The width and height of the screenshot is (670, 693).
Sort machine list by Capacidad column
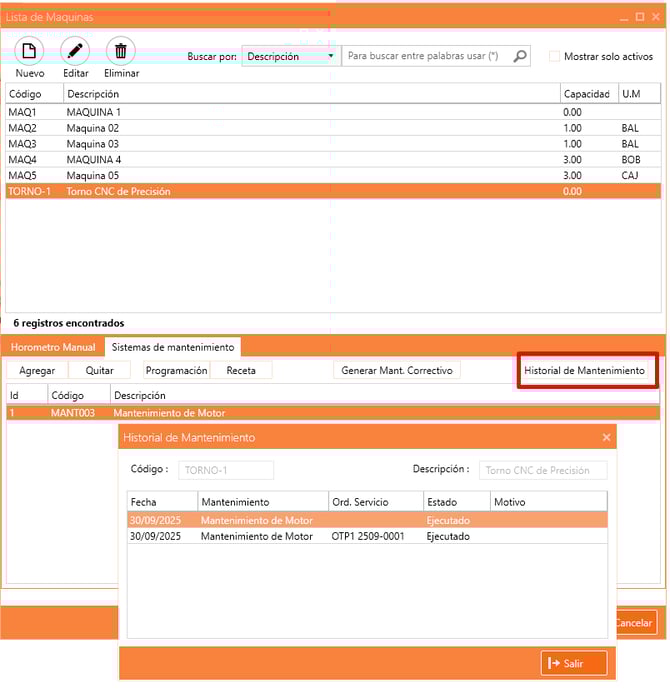[x=587, y=94]
